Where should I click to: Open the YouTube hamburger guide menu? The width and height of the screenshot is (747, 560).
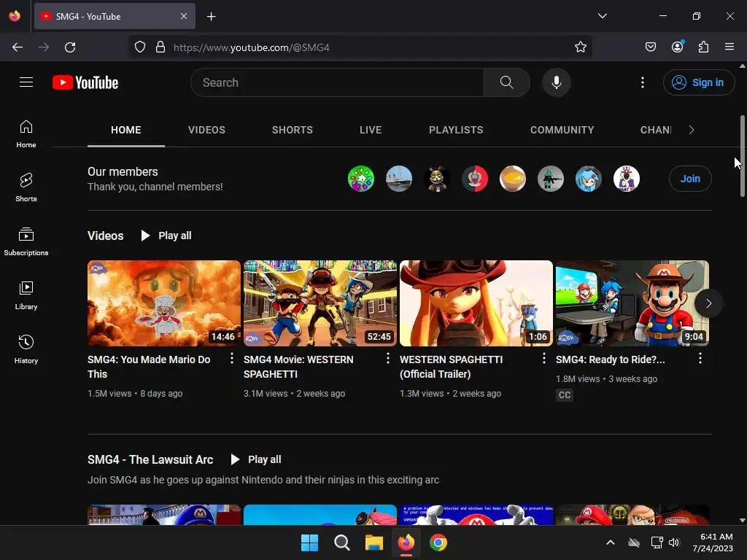click(26, 82)
